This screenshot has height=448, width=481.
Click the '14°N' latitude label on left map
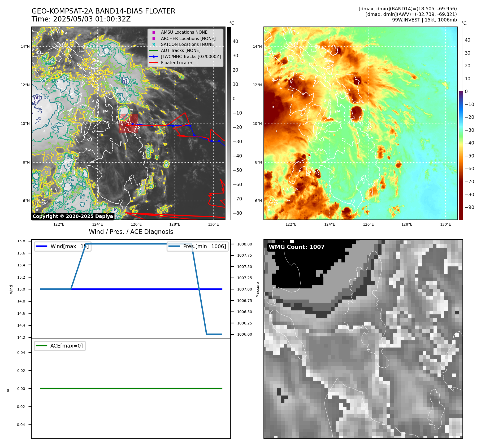[x=25, y=47]
